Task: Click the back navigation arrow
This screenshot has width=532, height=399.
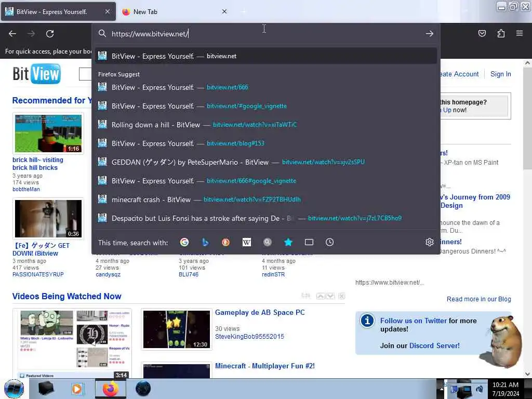Action: point(12,34)
